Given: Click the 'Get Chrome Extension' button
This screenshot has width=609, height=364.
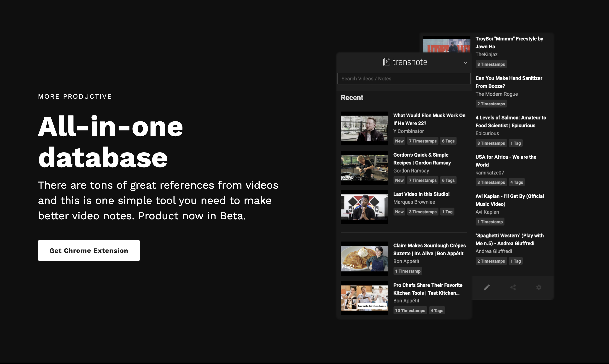Looking at the screenshot, I should click(x=89, y=250).
